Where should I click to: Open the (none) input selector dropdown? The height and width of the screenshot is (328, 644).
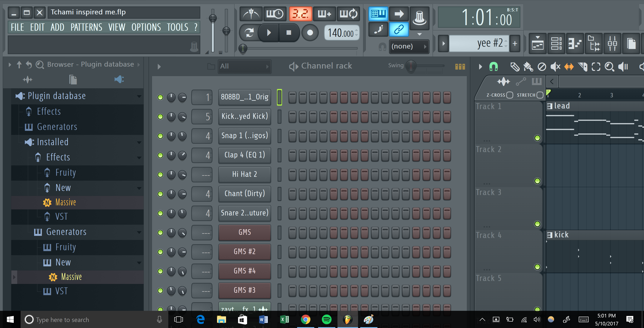click(x=409, y=47)
